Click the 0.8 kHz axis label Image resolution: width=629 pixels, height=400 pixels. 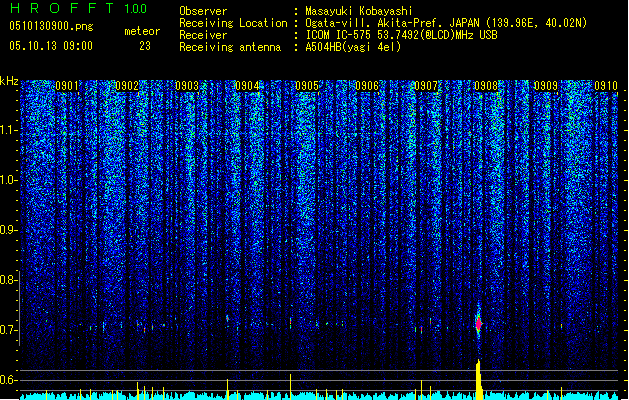pos(9,280)
